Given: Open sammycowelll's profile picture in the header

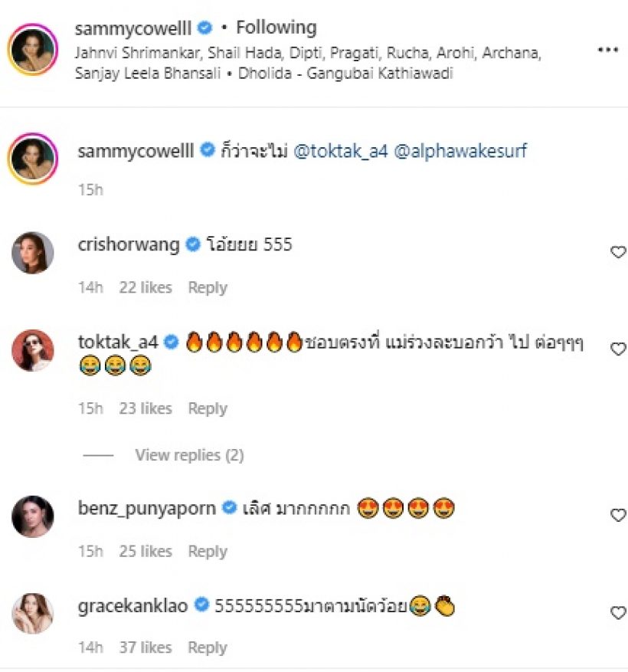Looking at the screenshot, I should tap(33, 52).
